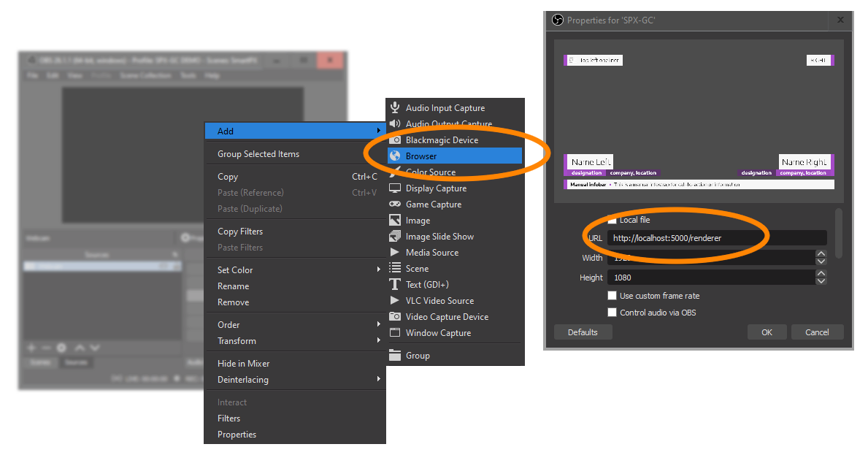The height and width of the screenshot is (455, 868).
Task: Decrease Height with the down stepper arrow
Action: pos(821,280)
